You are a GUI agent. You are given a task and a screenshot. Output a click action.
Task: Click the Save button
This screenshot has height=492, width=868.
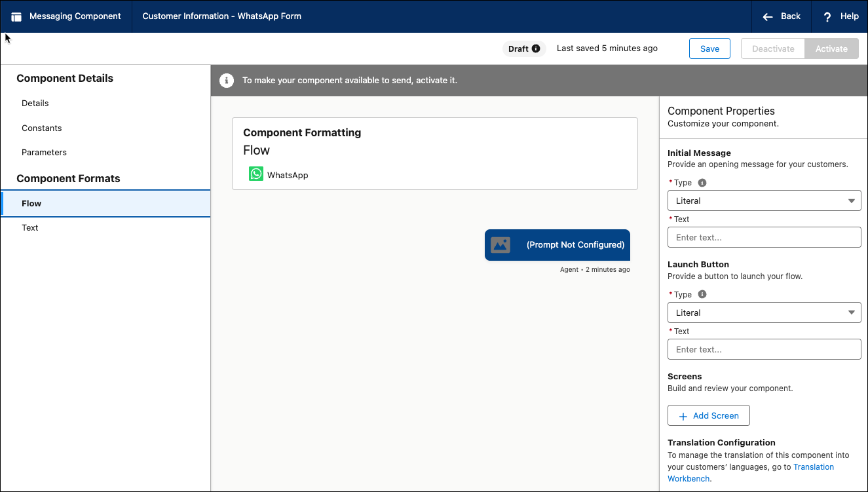click(709, 48)
